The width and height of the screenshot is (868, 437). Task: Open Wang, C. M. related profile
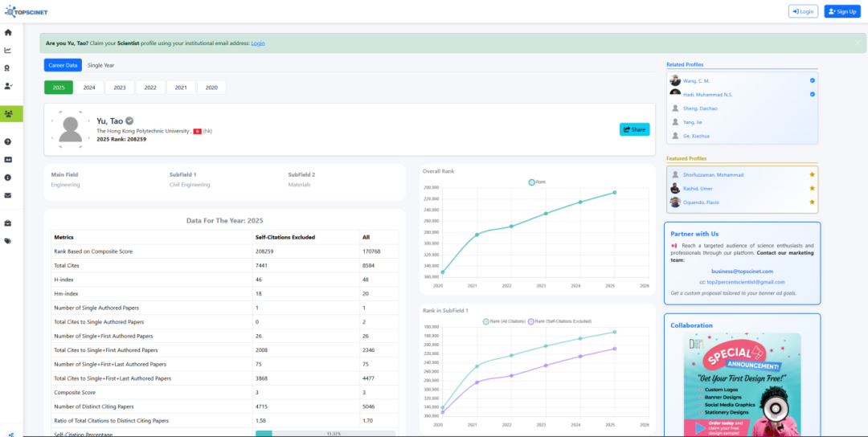[696, 81]
